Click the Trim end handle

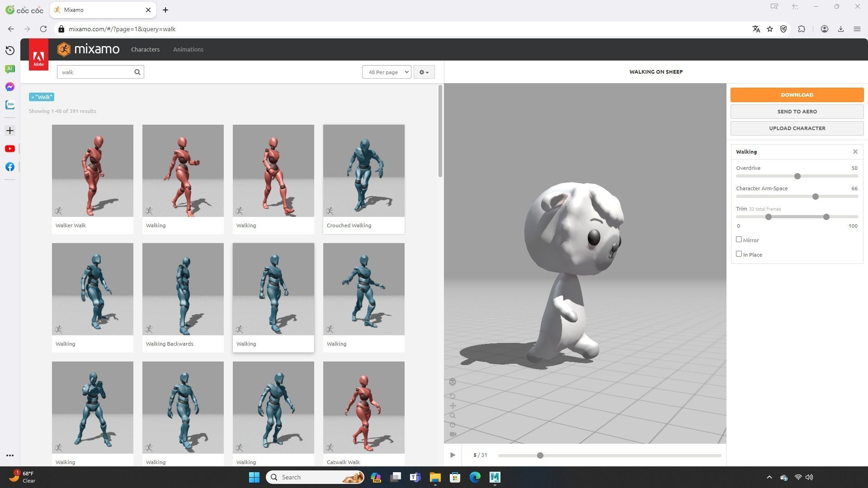click(x=826, y=217)
